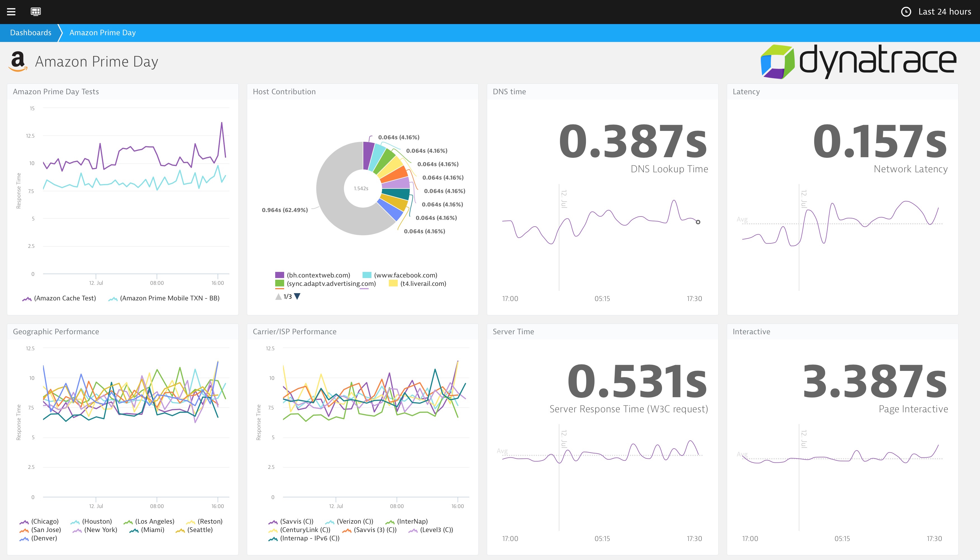This screenshot has height=560, width=980.
Task: Toggle Chicago series in legend
Action: [39, 521]
